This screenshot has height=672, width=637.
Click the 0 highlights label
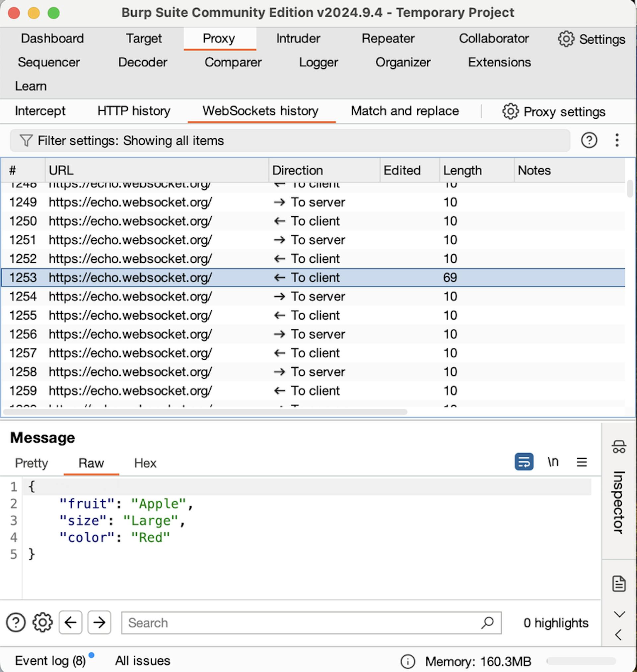coord(556,623)
